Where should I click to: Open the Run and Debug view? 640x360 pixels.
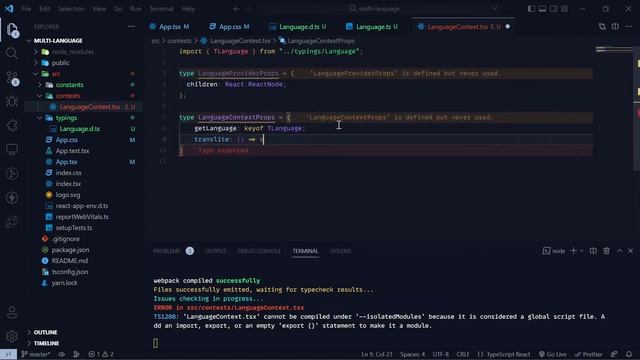click(12, 101)
